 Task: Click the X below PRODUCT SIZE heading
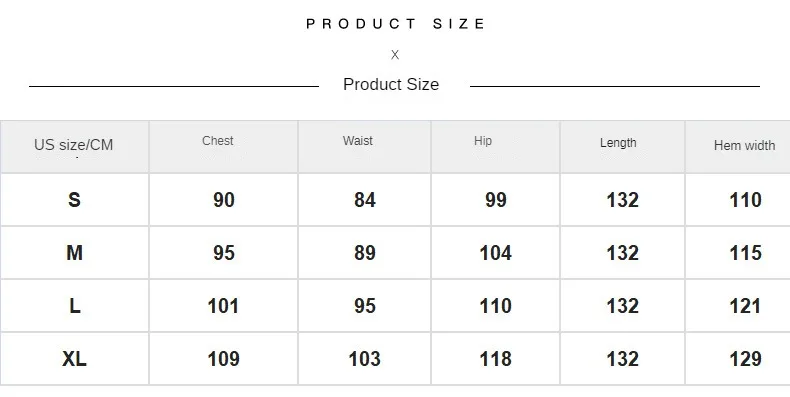pyautogui.click(x=395, y=55)
